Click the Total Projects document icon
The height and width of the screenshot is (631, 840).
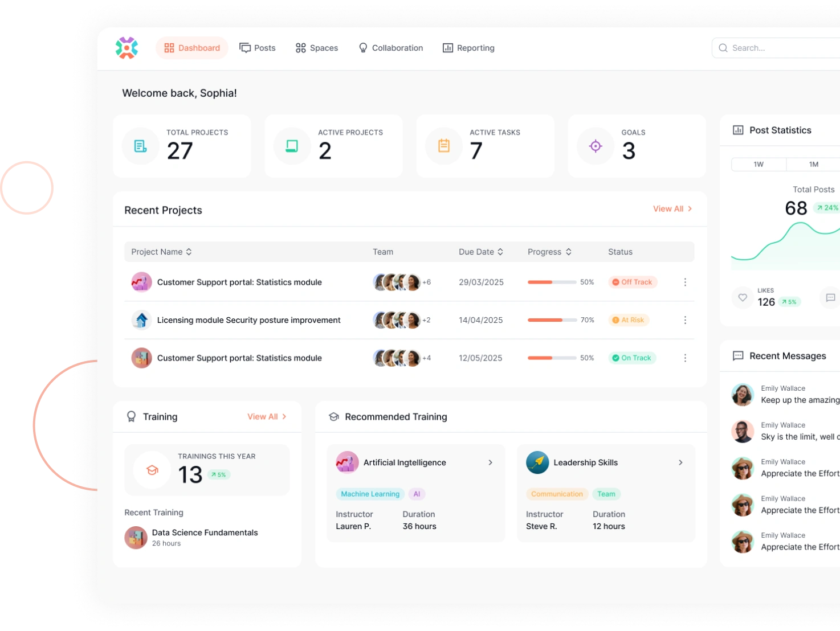(x=140, y=146)
